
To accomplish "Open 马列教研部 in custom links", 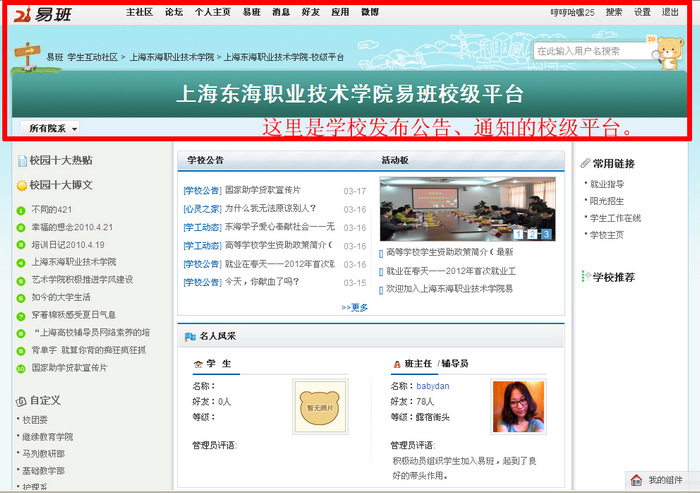I will click(x=44, y=454).
